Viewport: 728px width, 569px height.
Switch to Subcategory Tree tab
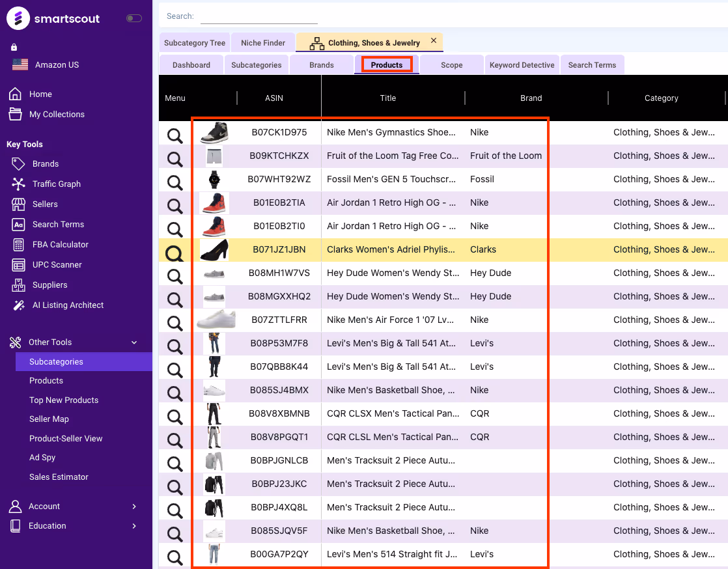point(195,43)
